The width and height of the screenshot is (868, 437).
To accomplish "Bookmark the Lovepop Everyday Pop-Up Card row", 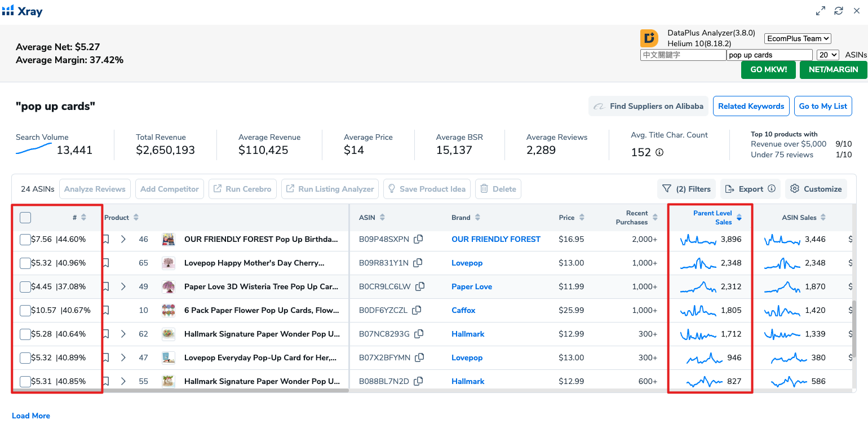I will [105, 357].
